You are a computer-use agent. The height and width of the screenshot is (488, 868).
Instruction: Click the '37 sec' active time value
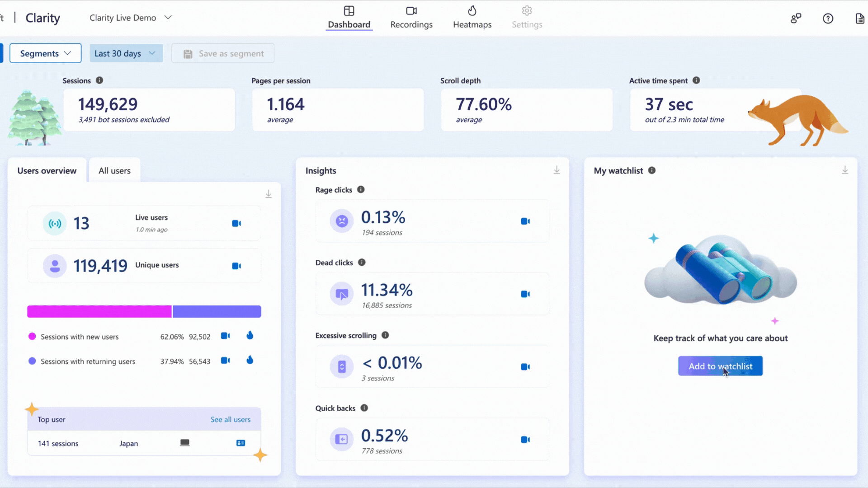pos(669,104)
